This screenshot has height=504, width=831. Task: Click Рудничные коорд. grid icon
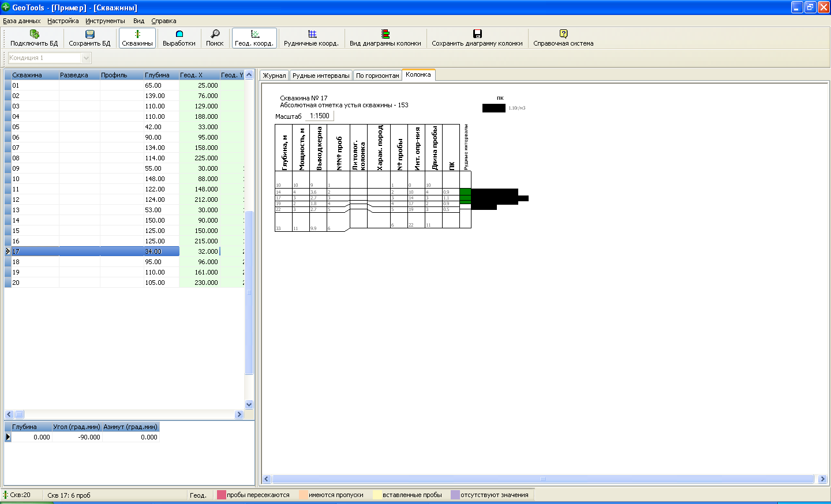(312, 35)
